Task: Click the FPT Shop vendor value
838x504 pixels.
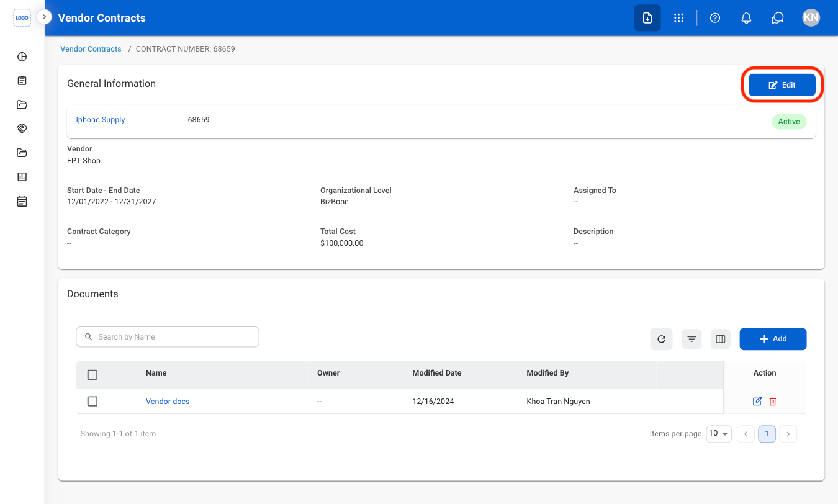Action: [x=84, y=161]
